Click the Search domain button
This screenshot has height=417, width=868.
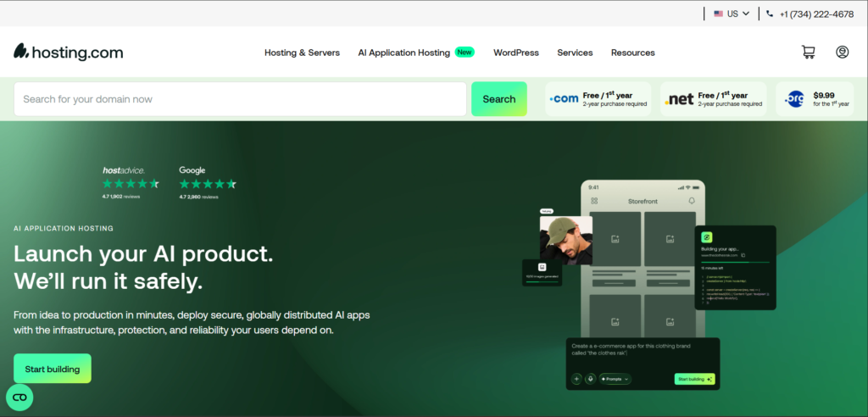498,99
